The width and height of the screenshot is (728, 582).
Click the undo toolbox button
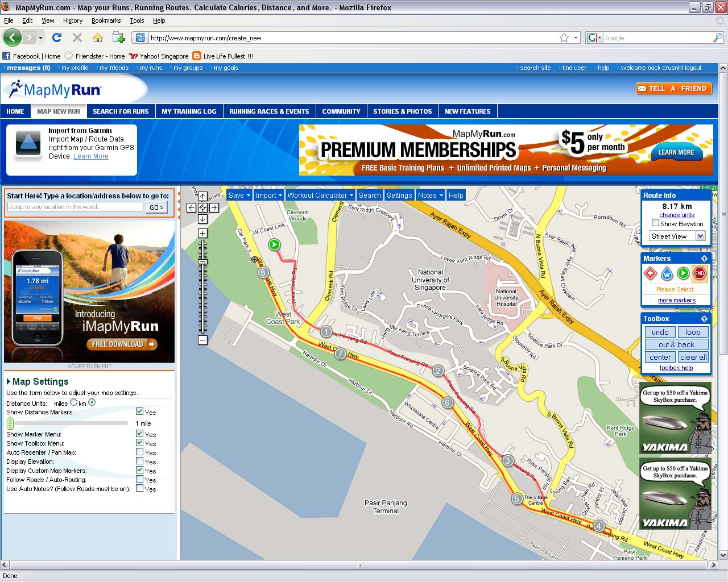(x=660, y=332)
